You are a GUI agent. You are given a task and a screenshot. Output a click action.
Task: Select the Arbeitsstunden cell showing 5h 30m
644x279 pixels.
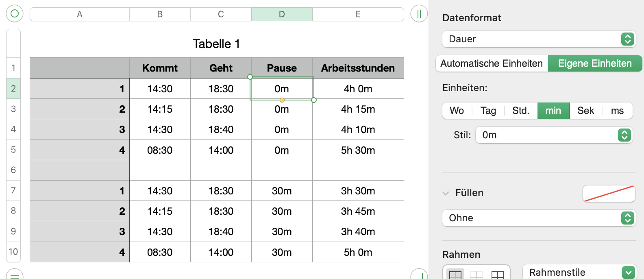pos(358,150)
